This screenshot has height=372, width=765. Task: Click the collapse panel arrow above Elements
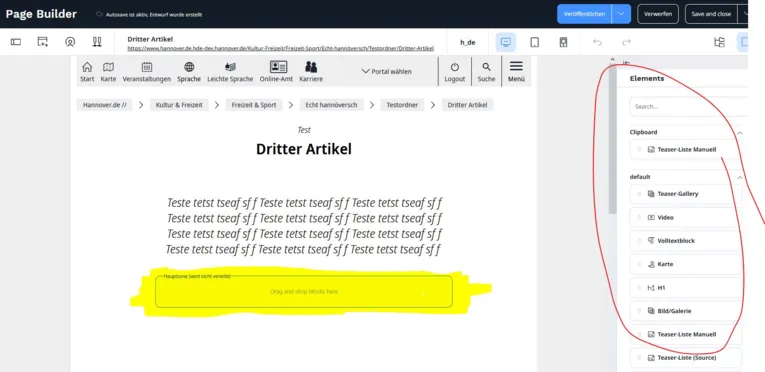626,62
